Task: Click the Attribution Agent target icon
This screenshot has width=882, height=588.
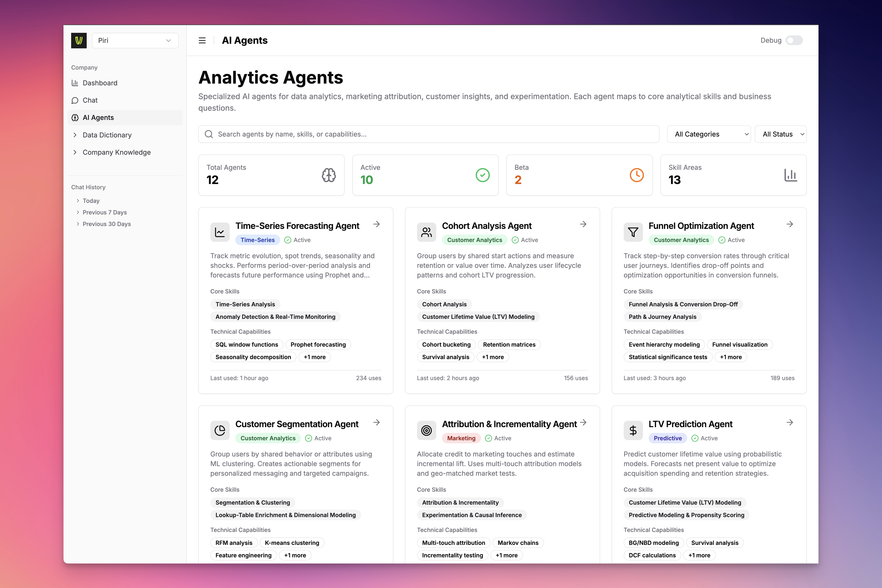Action: 426,430
